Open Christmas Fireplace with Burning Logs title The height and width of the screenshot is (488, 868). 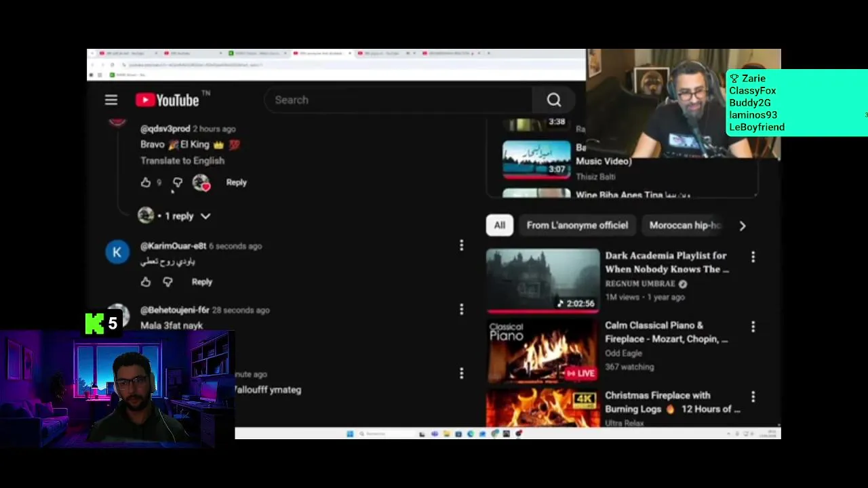pyautogui.click(x=672, y=402)
